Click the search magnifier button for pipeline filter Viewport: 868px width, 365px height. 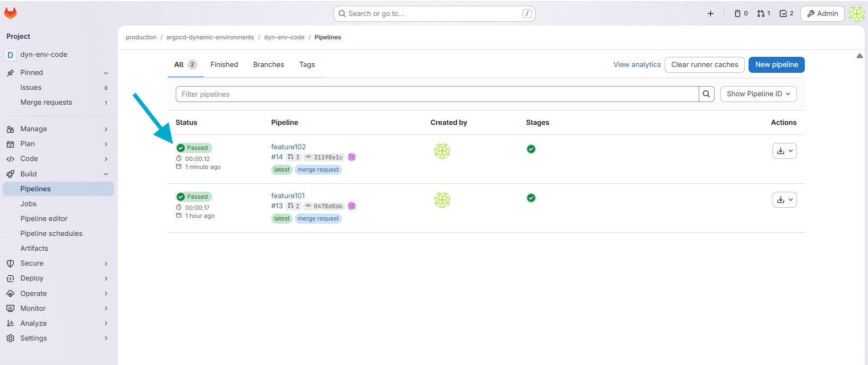(706, 94)
